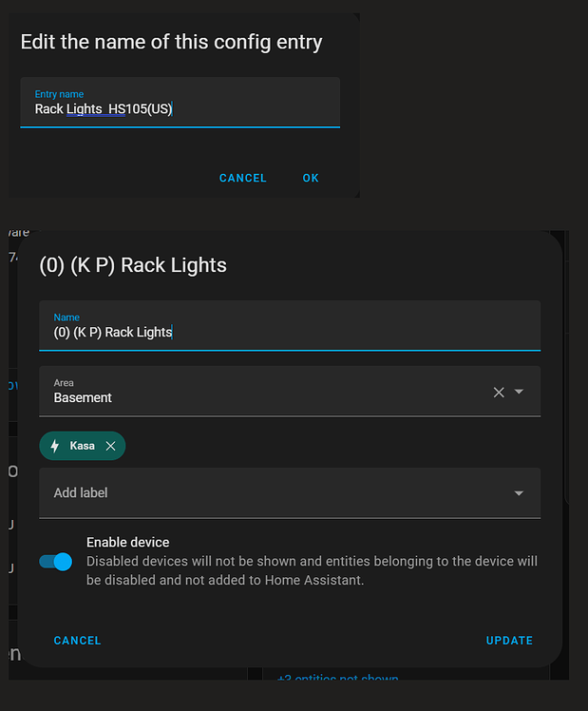Focus the Entry name text field
588x711 pixels.
coord(180,108)
